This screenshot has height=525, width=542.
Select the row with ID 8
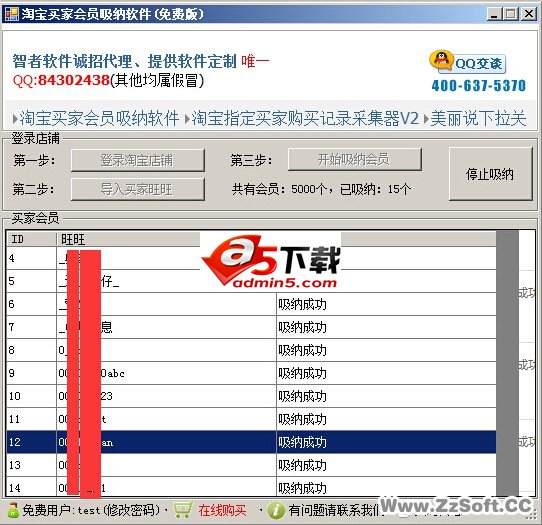[x=251, y=350]
